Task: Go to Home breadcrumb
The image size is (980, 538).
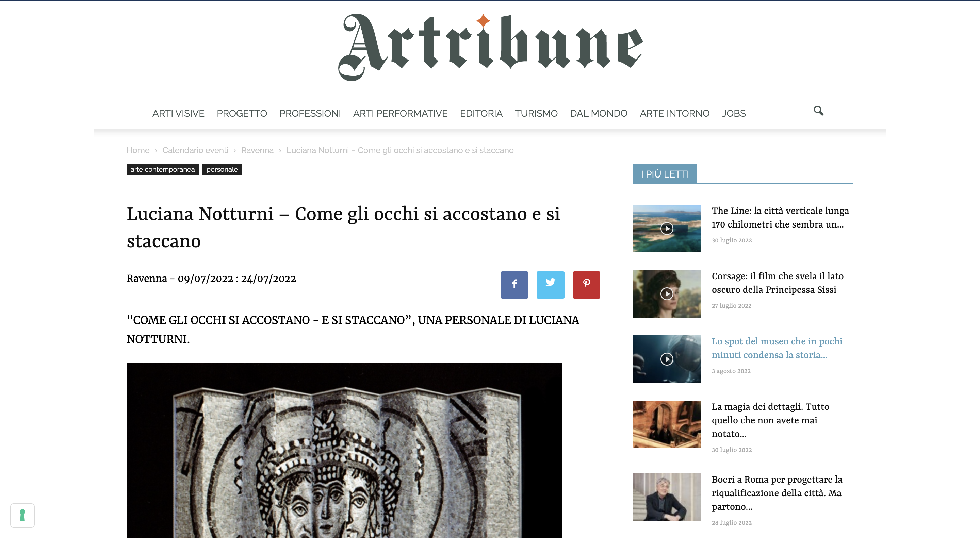Action: [x=138, y=150]
